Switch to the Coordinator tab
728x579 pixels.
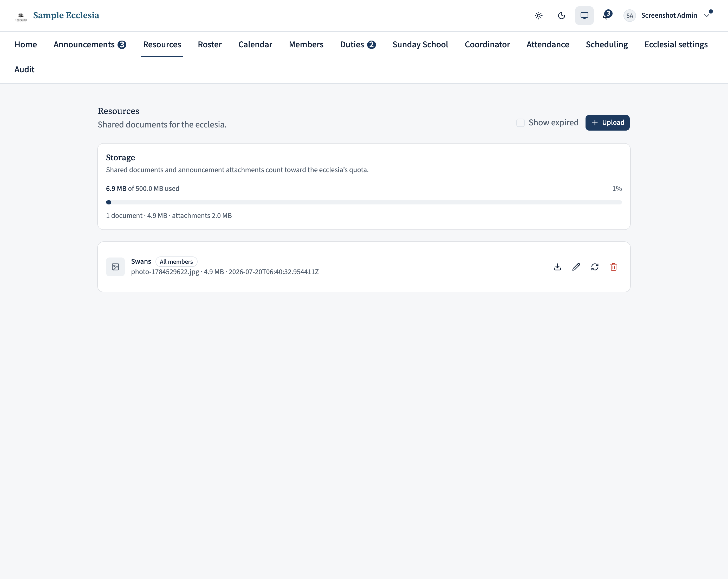point(487,44)
